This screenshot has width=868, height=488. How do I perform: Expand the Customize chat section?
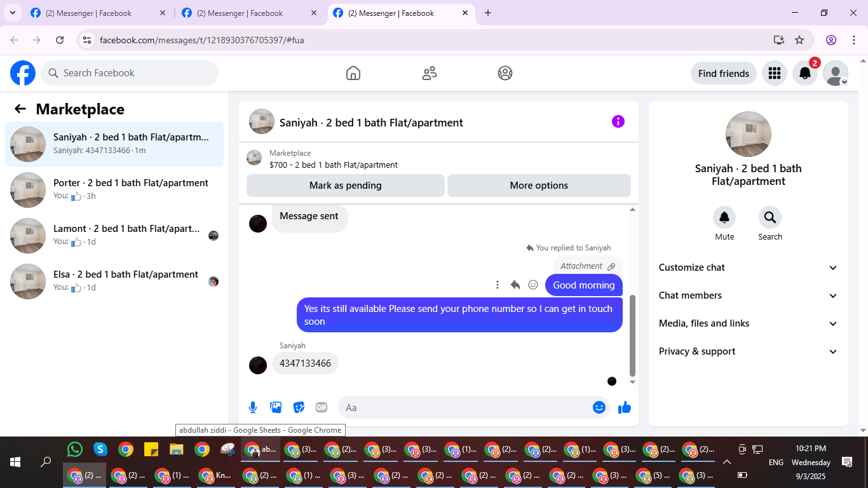point(749,268)
